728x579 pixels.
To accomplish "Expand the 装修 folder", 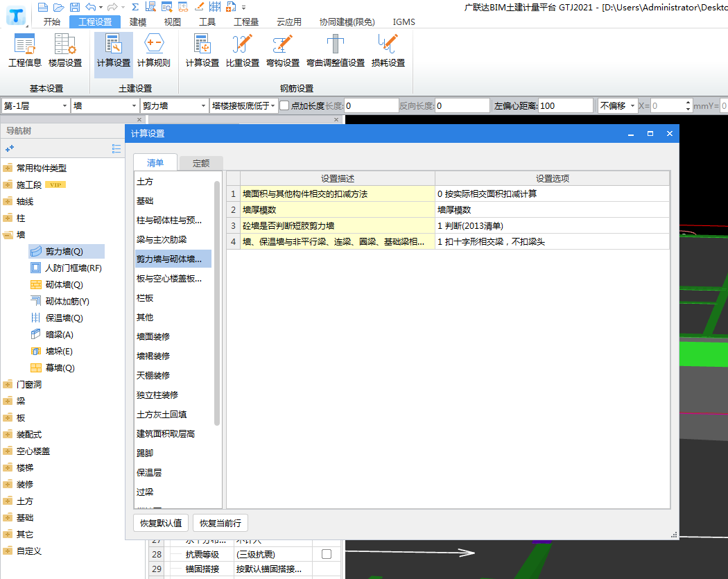I will click(8, 484).
